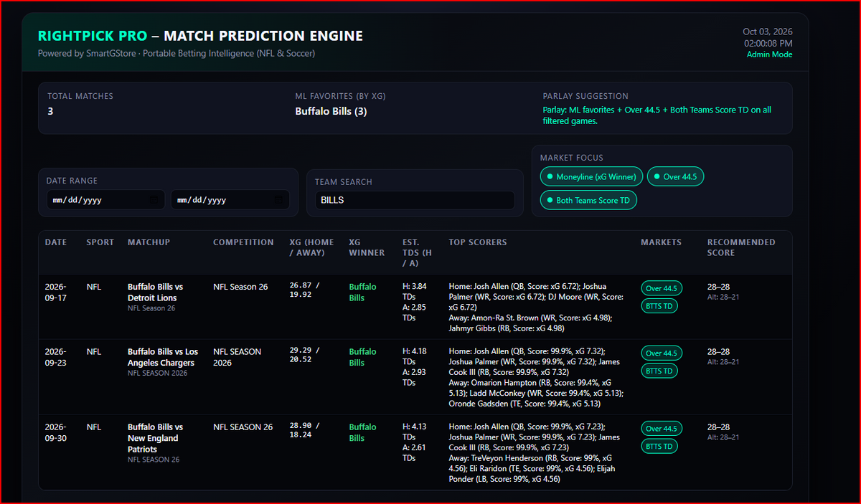The width and height of the screenshot is (861, 504).
Task: Select Over 44.5 pill in Lions row
Action: point(662,288)
